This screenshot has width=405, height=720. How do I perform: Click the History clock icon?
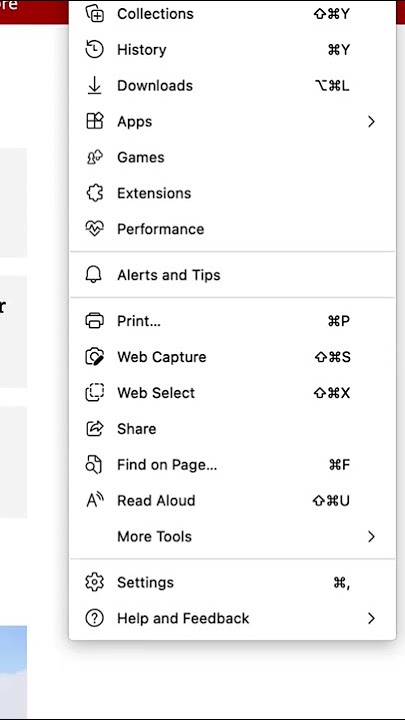click(x=95, y=50)
